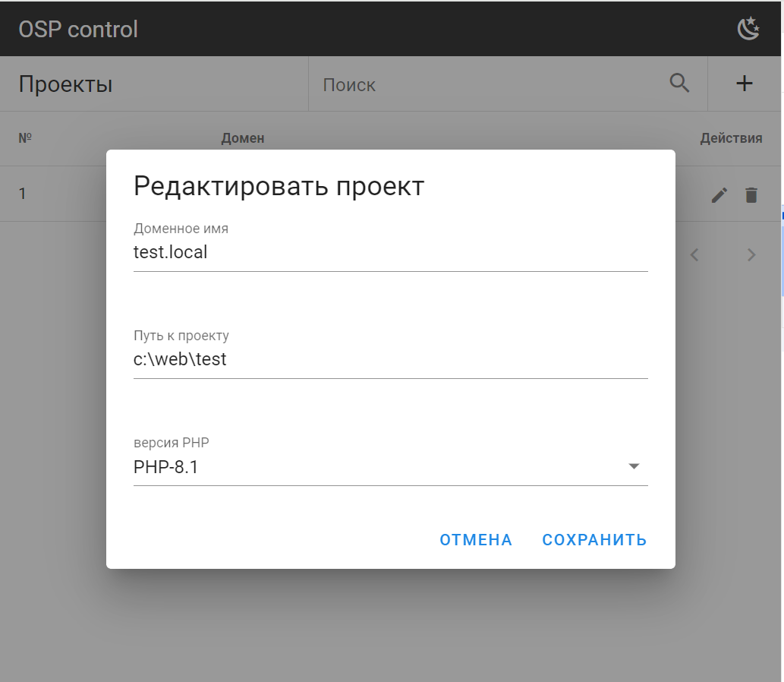The height and width of the screenshot is (682, 784).
Task: Select the table row numbered 1
Action: click(x=23, y=194)
